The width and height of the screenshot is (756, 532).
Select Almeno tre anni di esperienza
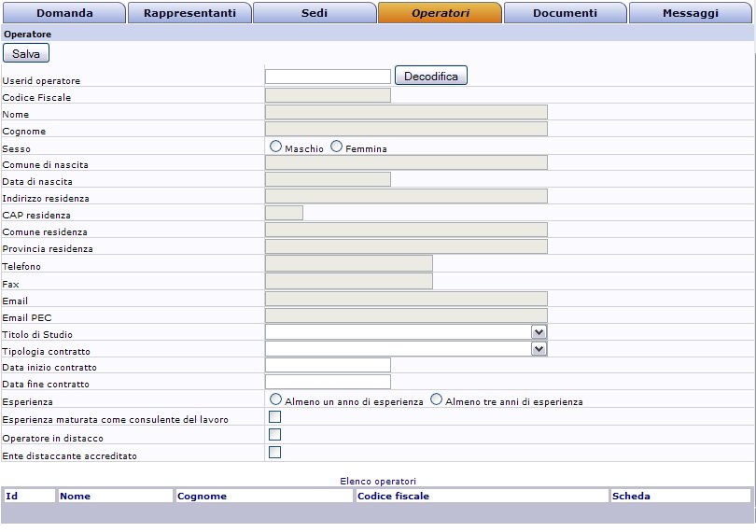tap(436, 399)
